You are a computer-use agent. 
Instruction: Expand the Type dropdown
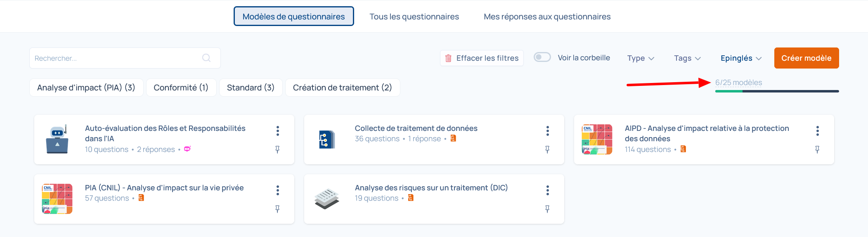click(x=641, y=58)
